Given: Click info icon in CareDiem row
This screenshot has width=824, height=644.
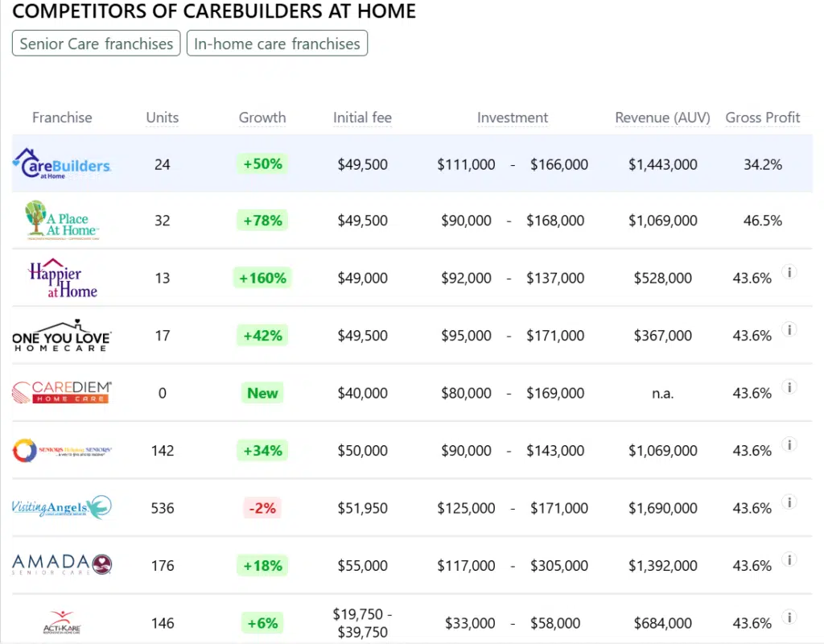Looking at the screenshot, I should tap(789, 387).
